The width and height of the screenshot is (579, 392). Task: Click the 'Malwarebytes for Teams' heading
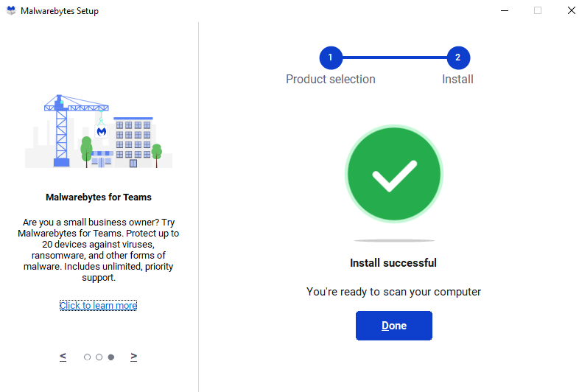(x=99, y=197)
